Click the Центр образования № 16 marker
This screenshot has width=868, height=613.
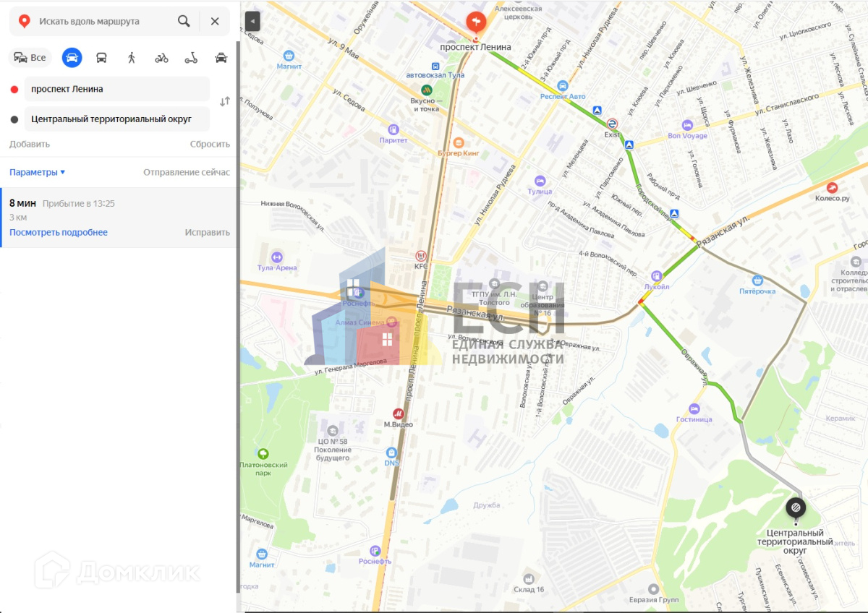543,287
